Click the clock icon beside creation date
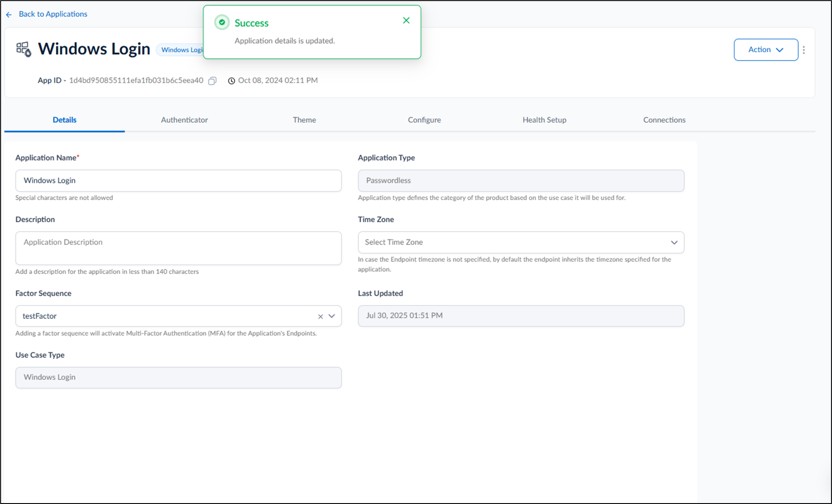Image resolution: width=832 pixels, height=504 pixels. click(x=231, y=81)
